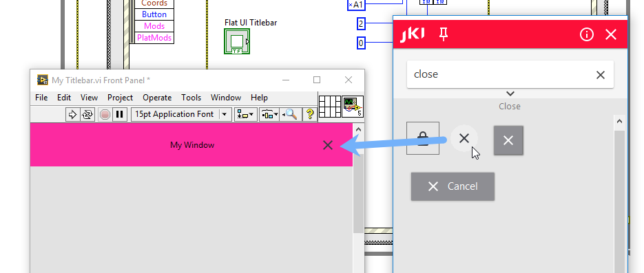This screenshot has width=644, height=273.
Task: Open the Align Objects dropdown
Action: (x=246, y=114)
